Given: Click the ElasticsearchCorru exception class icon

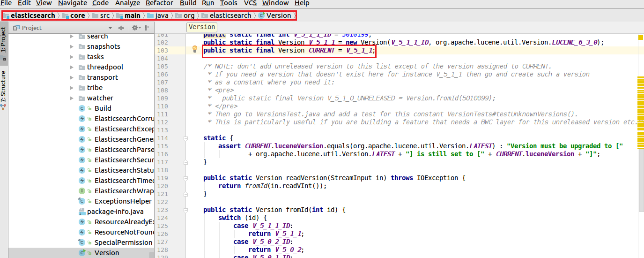Looking at the screenshot, I should coord(81,119).
